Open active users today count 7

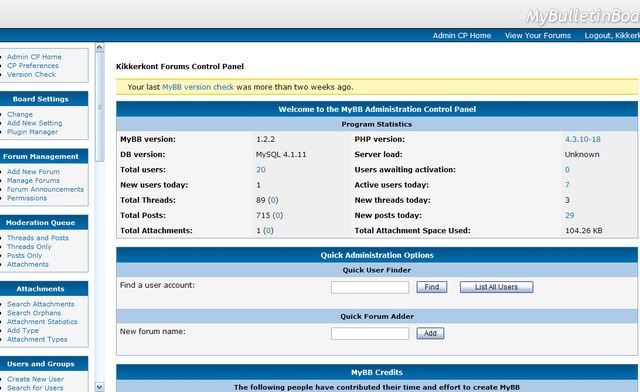pyautogui.click(x=567, y=185)
